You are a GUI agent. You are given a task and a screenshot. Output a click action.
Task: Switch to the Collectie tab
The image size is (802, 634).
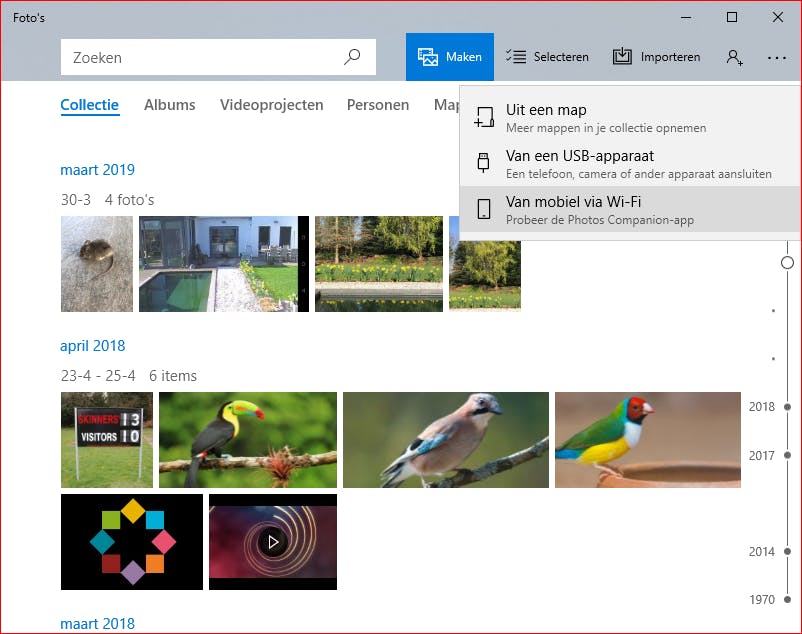90,105
